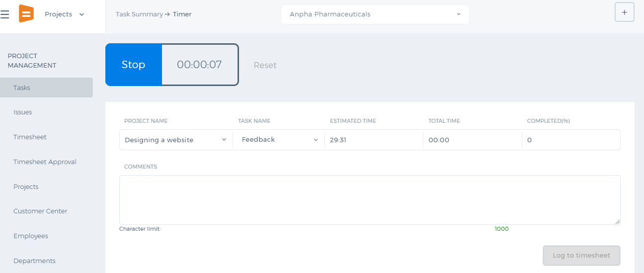Click the Log to timesheet button

[581, 256]
